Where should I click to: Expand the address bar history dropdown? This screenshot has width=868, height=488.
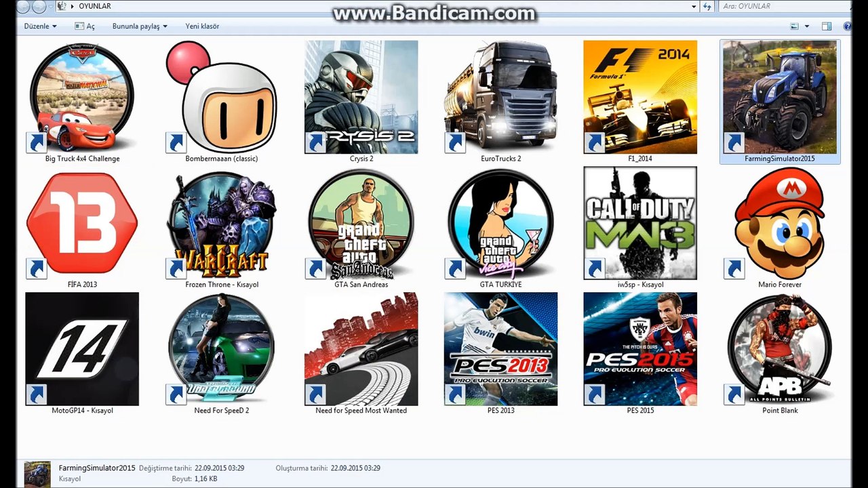click(x=694, y=6)
